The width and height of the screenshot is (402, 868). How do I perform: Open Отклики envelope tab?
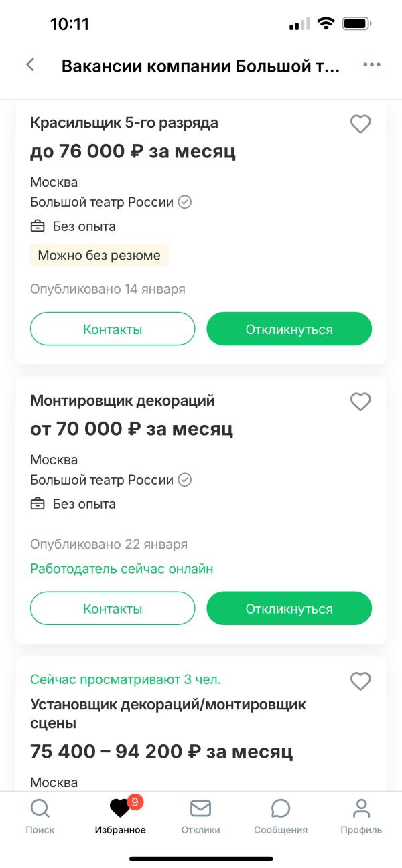tap(201, 816)
